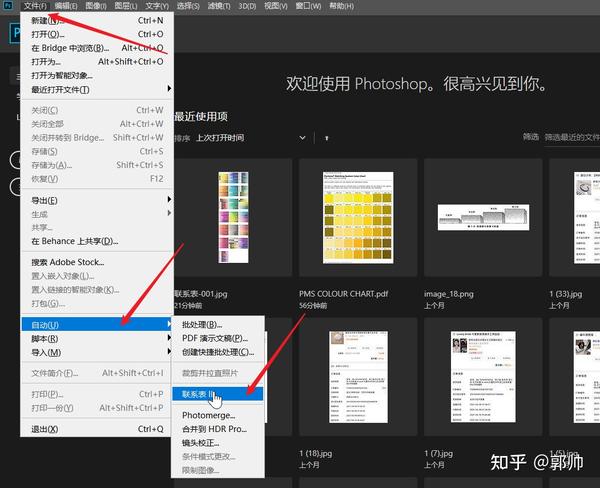Open the 帮助(H) menu
600x488 pixels.
[342, 6]
